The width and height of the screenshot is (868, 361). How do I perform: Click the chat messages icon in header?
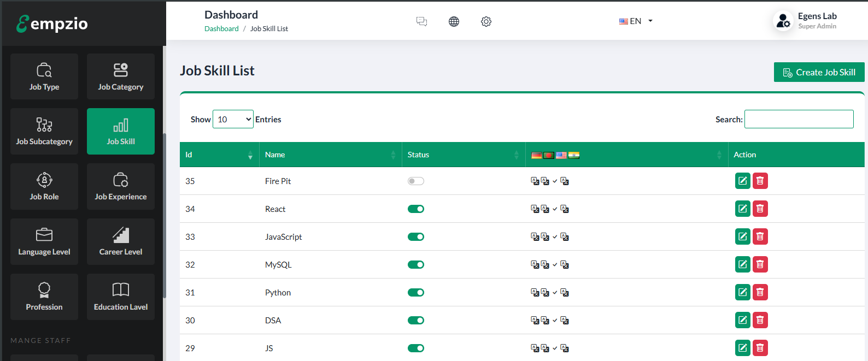421,21
